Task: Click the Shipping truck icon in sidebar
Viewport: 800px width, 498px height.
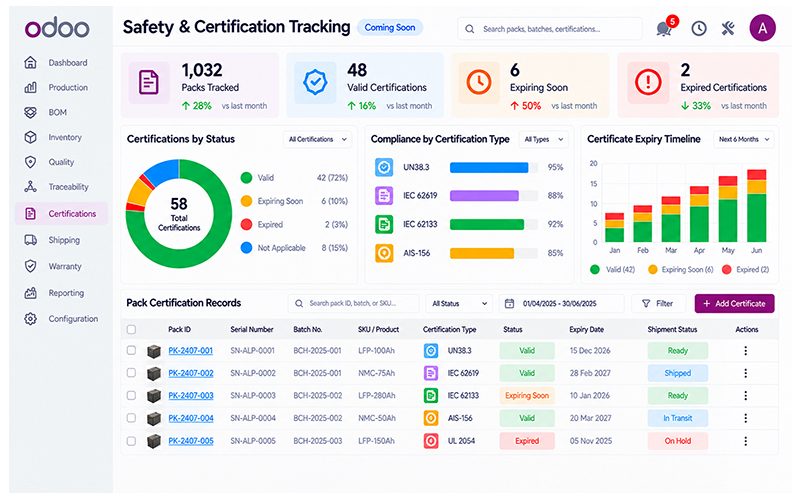Action: coord(31,240)
